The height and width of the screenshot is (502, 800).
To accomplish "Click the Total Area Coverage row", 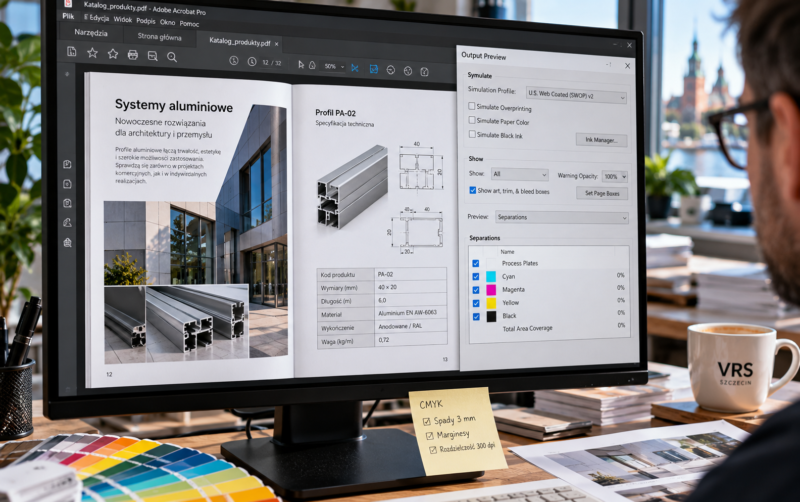I will point(549,328).
